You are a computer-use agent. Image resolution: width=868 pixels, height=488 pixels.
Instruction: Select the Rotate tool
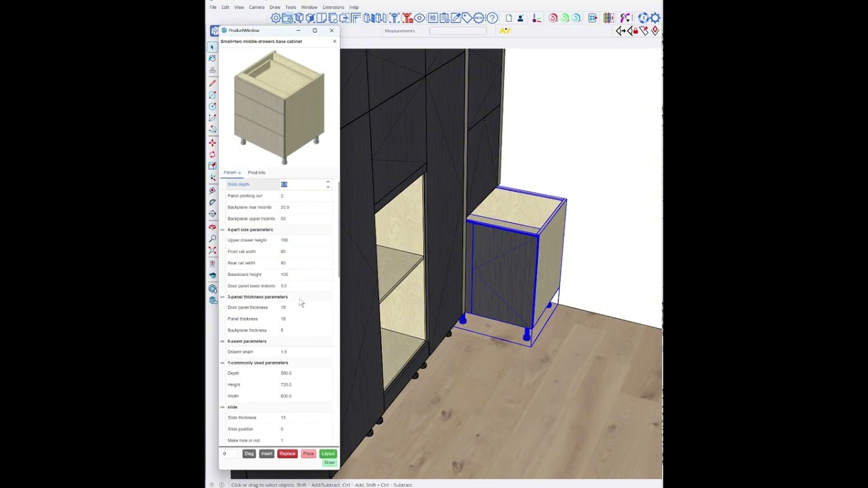click(212, 155)
